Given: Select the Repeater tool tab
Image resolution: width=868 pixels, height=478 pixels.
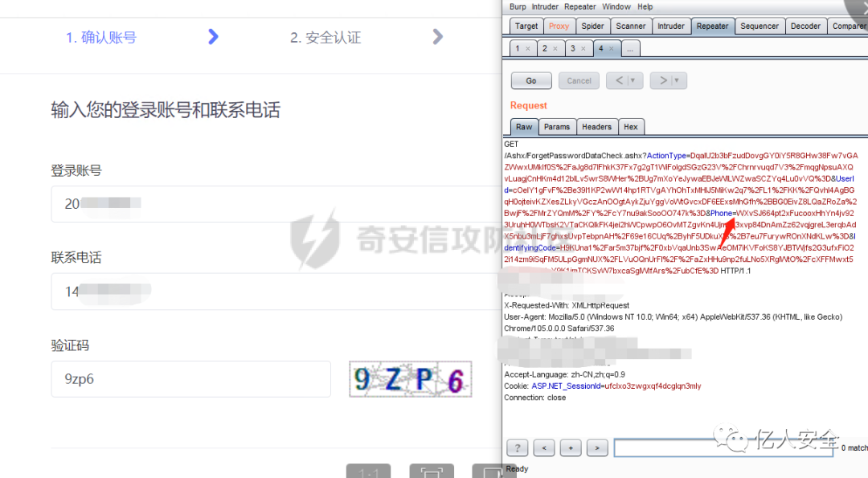Looking at the screenshot, I should point(712,26).
